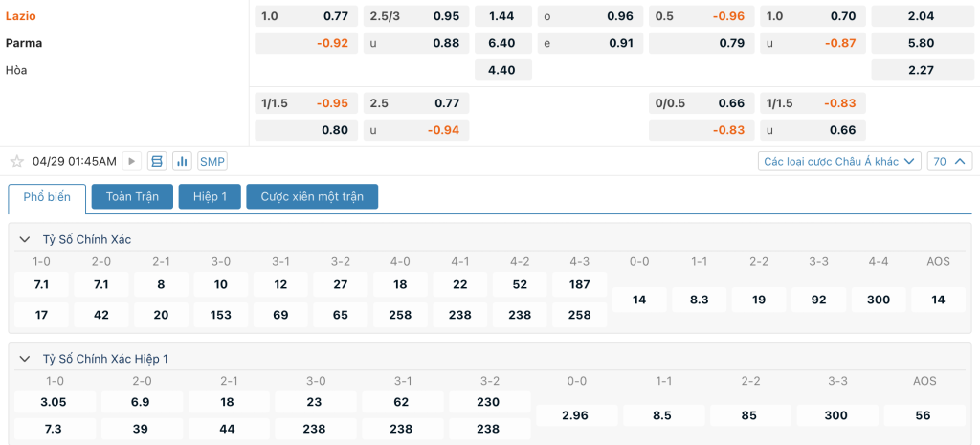
Task: Collapse Tỷ Số Chính Xác Hiệp 1 section
Action: click(x=25, y=359)
